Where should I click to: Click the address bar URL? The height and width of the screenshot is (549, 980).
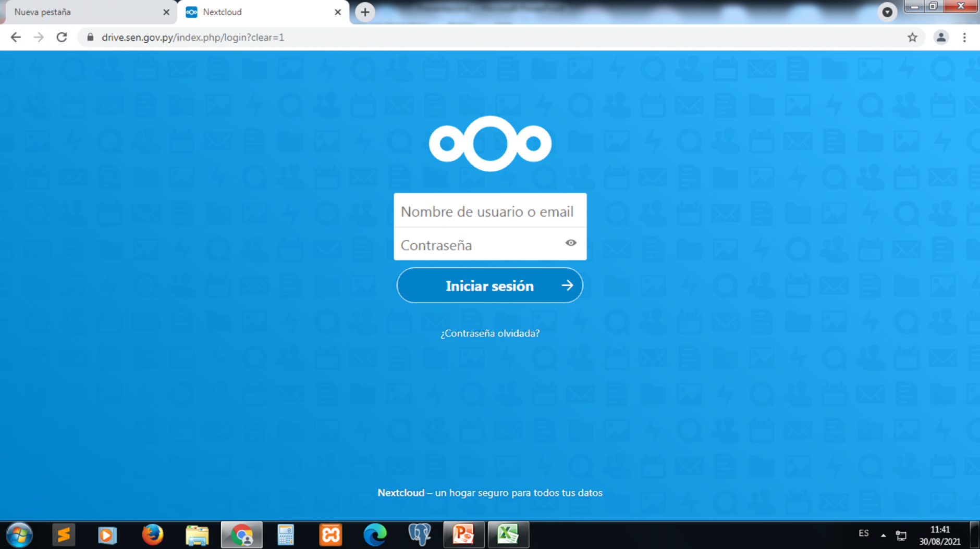click(193, 38)
